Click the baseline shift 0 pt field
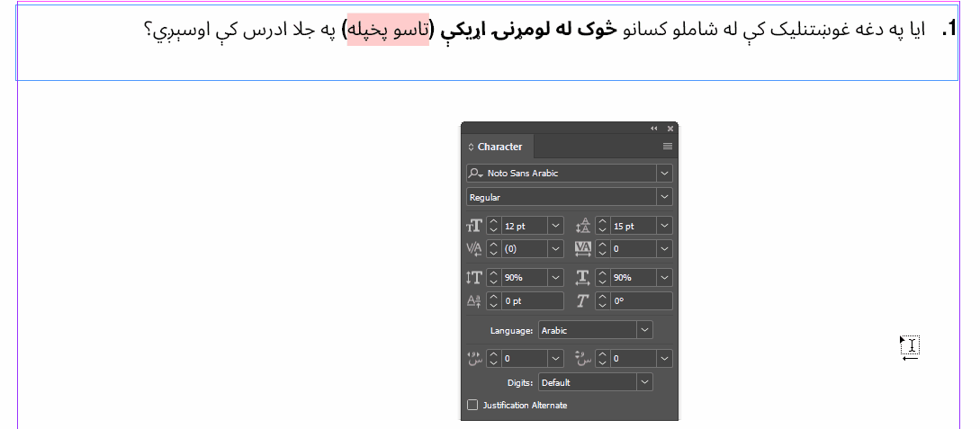The image size is (980, 429). click(533, 301)
